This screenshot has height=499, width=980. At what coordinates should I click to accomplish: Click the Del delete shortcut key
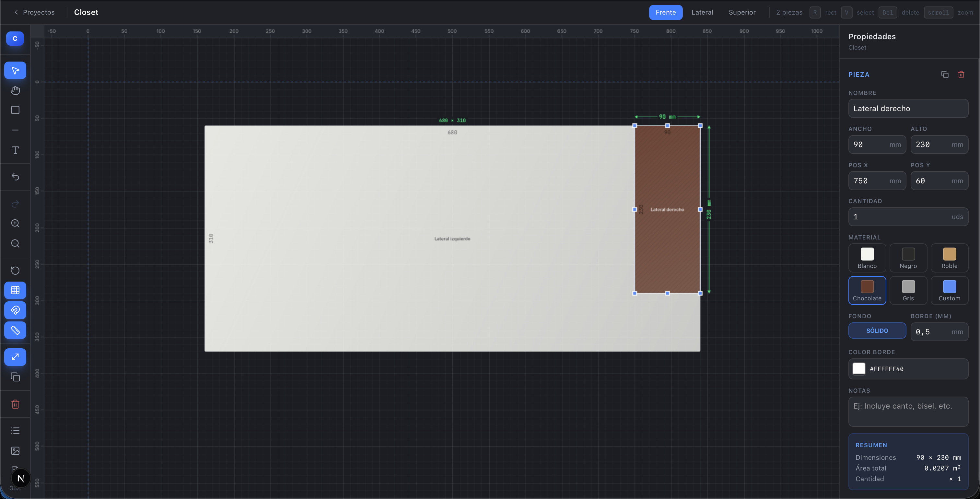[888, 12]
